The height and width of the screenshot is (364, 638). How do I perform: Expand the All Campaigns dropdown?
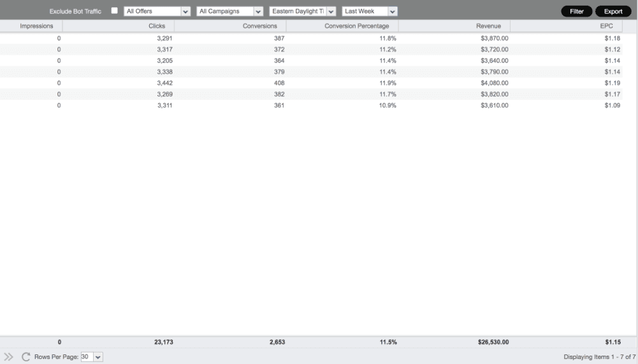pos(229,11)
